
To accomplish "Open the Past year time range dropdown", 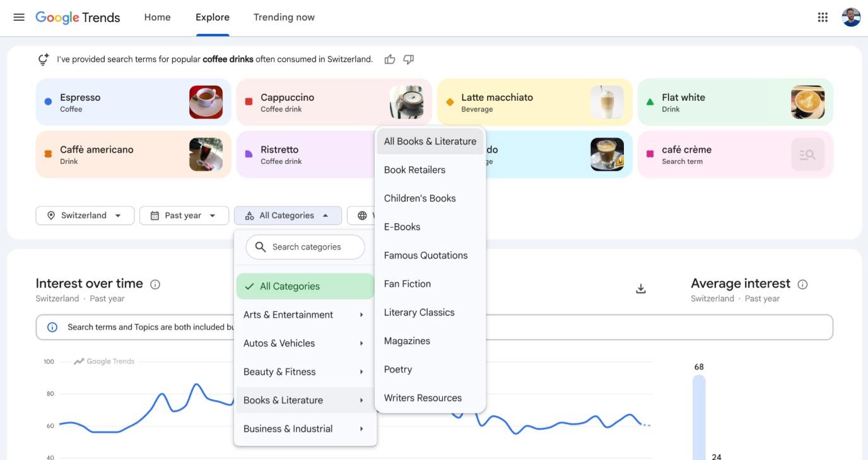I will pyautogui.click(x=184, y=216).
